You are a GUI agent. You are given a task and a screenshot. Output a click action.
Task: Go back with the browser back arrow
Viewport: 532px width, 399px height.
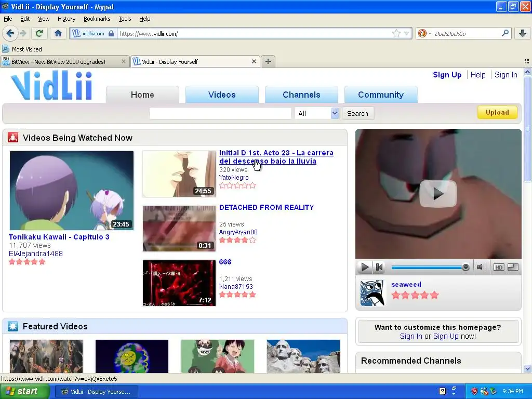click(10, 33)
